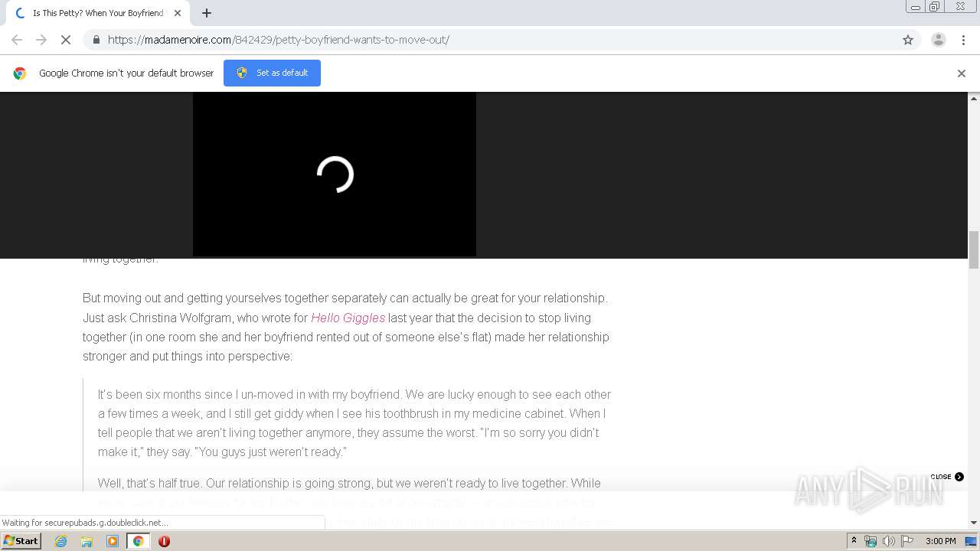Image resolution: width=980 pixels, height=551 pixels.
Task: Click the loading video player
Action: (x=335, y=174)
